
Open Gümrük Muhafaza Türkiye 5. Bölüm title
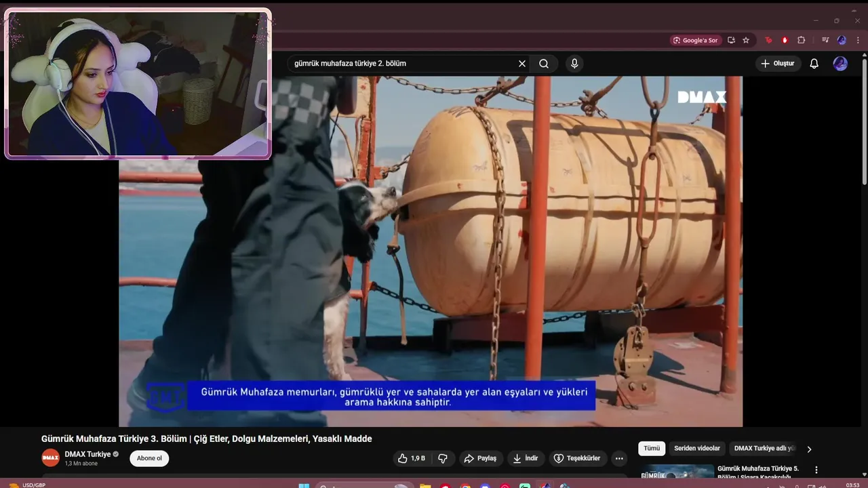coord(758,472)
